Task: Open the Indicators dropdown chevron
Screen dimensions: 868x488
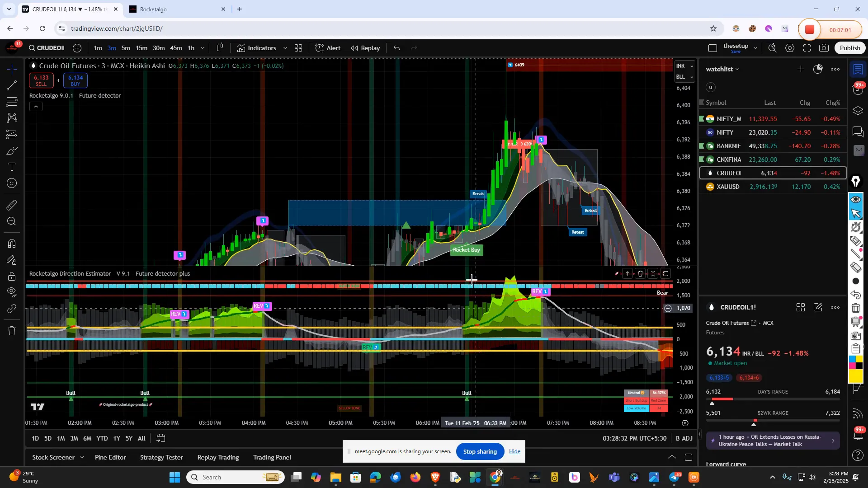Action: click(285, 48)
